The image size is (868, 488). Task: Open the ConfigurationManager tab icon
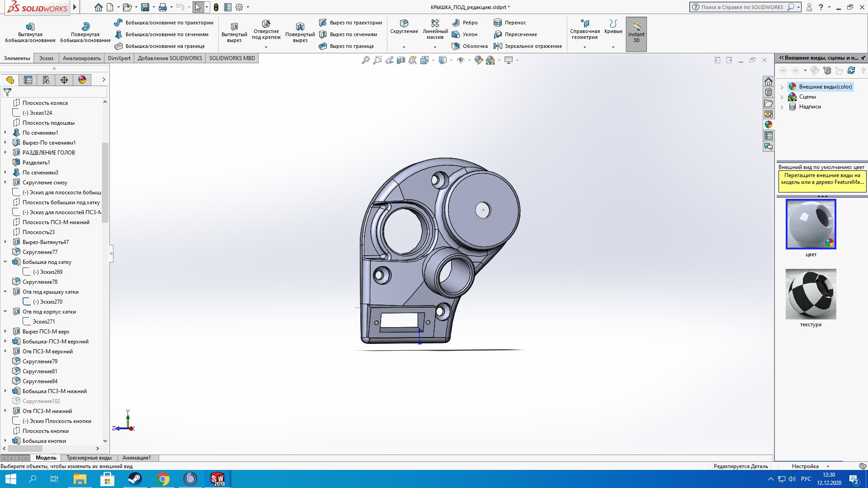[x=46, y=80]
